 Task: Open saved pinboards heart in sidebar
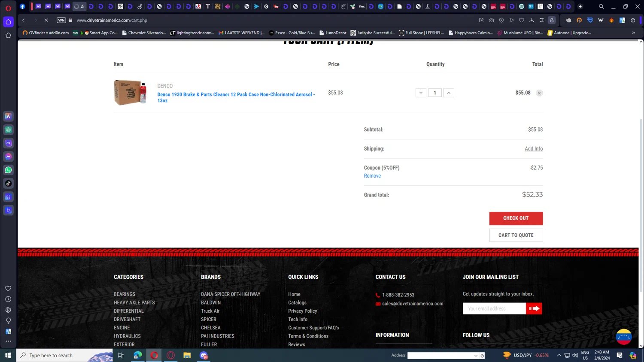point(8,289)
